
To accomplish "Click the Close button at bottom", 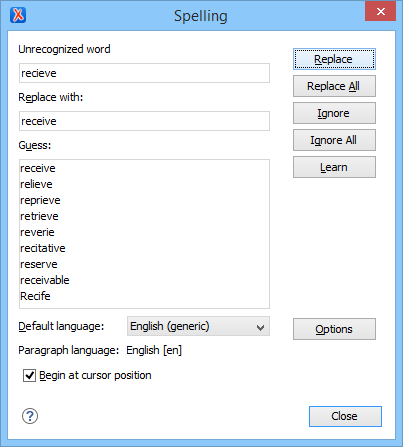I will tap(345, 416).
